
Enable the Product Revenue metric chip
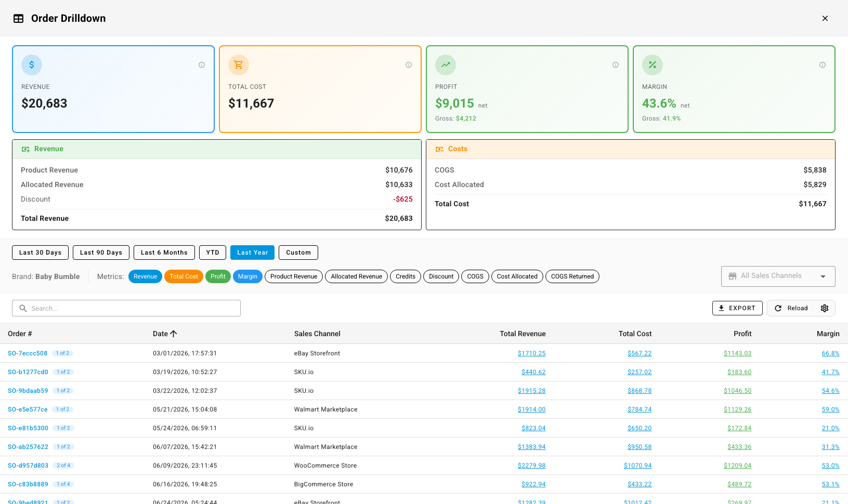click(x=294, y=276)
